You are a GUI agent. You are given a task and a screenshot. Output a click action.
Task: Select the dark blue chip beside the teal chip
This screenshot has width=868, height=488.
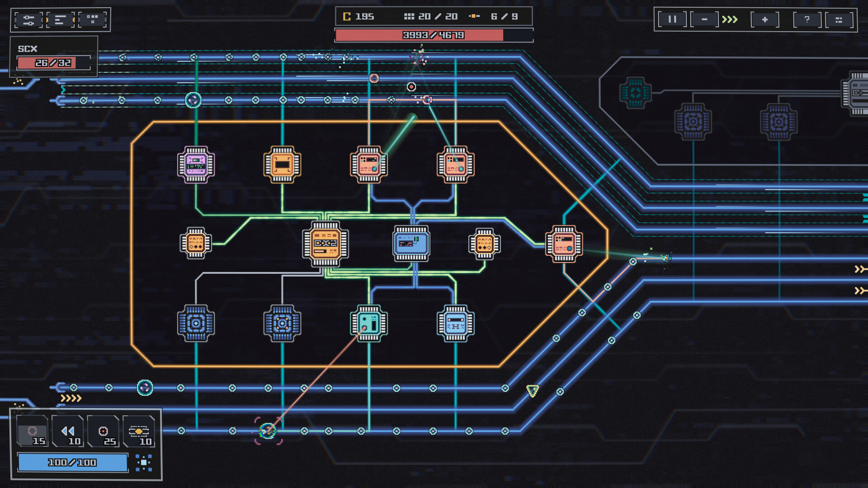click(x=282, y=323)
